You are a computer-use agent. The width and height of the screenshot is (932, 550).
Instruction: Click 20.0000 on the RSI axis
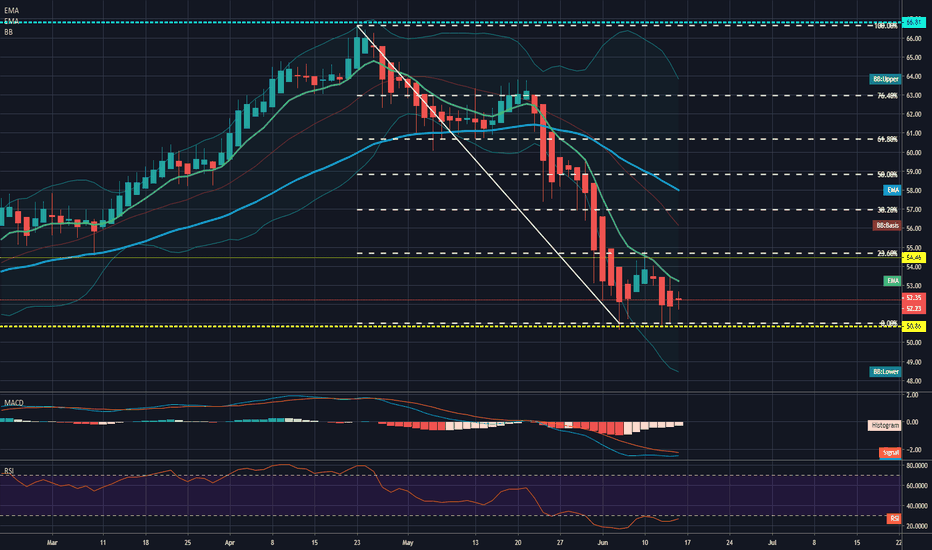click(917, 526)
